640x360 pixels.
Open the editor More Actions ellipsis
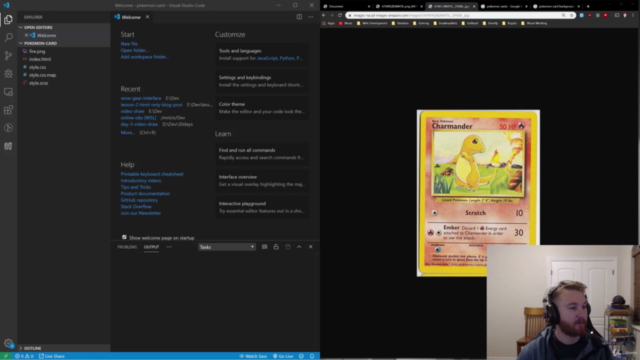pyautogui.click(x=311, y=17)
